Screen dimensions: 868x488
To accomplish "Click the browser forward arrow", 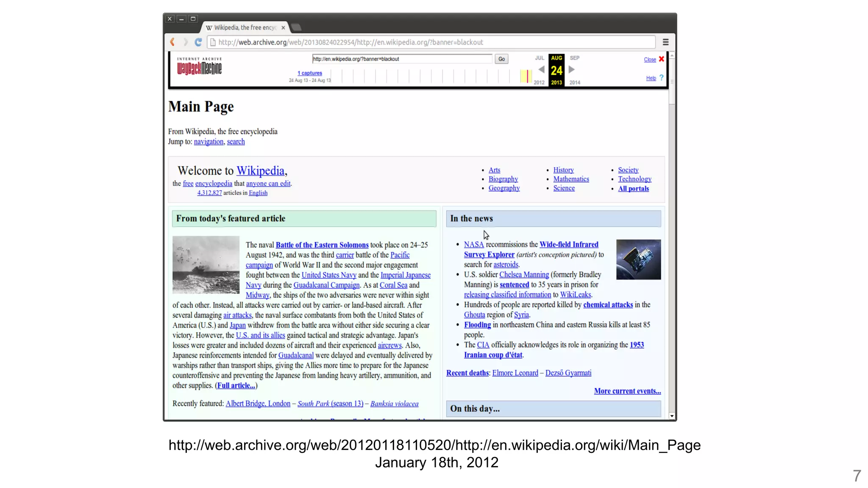I will pos(185,42).
